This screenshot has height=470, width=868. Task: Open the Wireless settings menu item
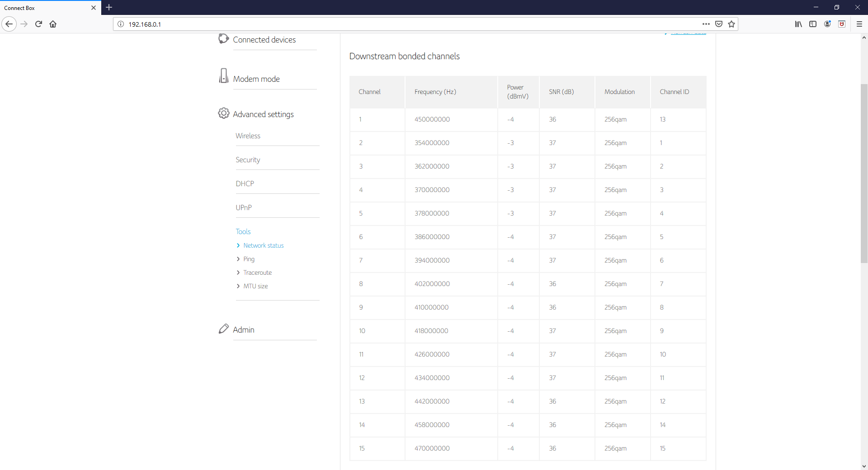[248, 136]
